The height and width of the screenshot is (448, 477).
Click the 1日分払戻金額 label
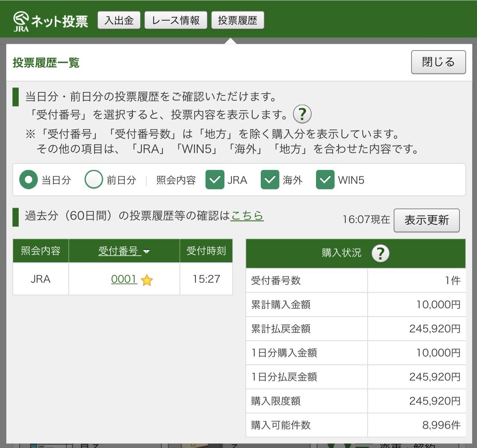[x=284, y=377]
